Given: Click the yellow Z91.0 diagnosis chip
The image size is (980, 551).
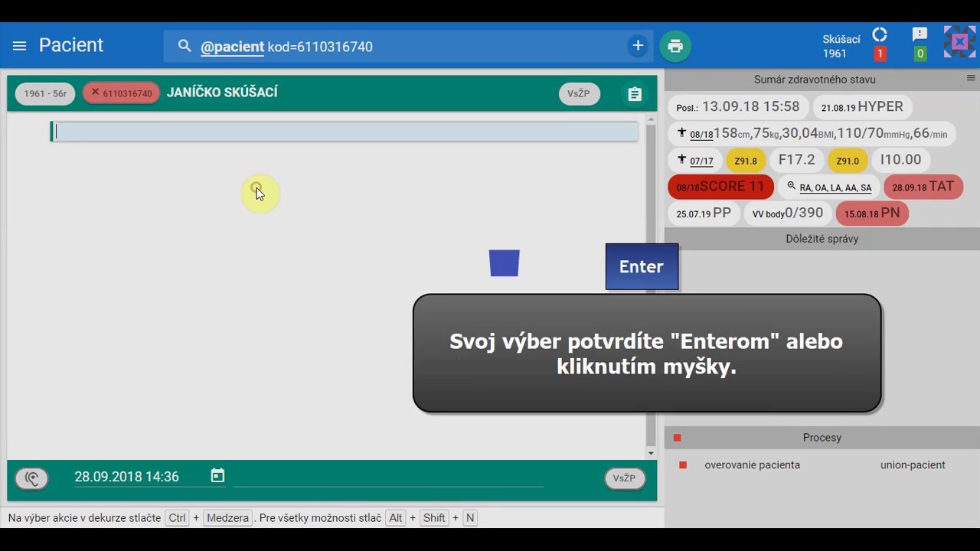Looking at the screenshot, I should [848, 161].
